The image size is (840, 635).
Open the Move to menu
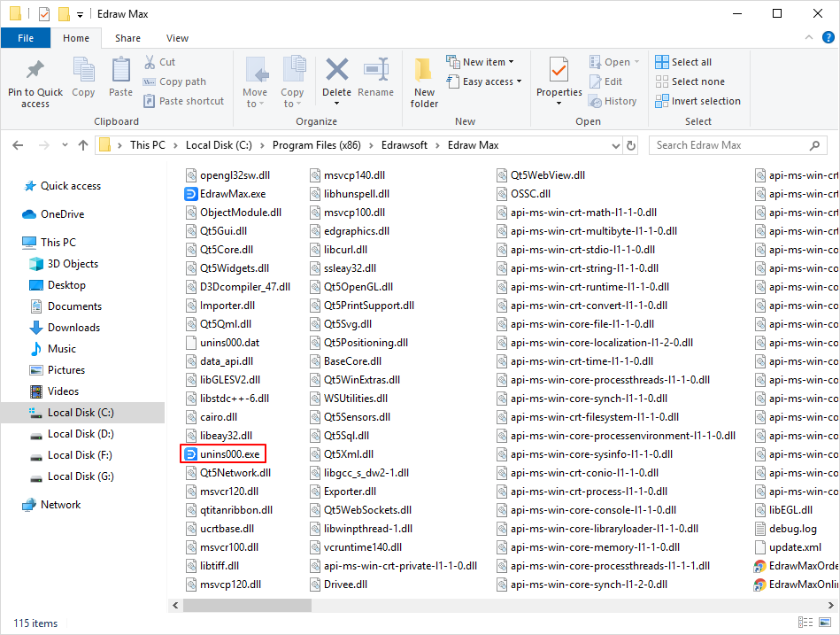tap(255, 83)
